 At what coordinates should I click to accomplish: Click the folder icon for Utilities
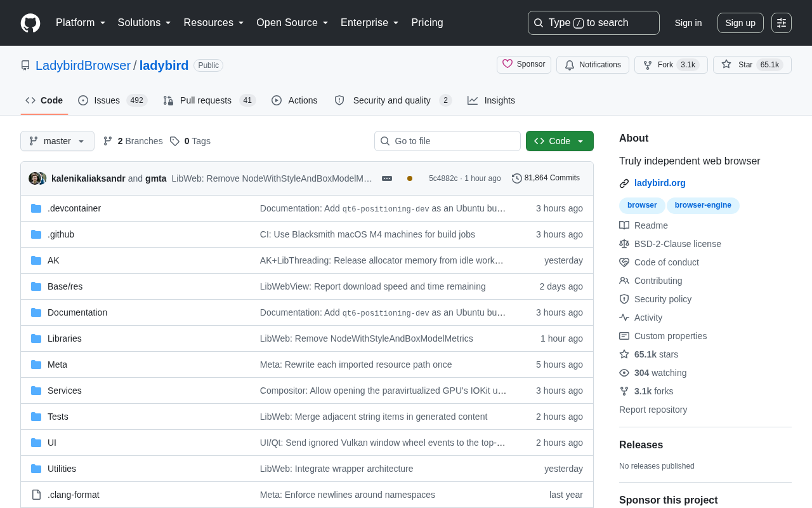(x=36, y=469)
